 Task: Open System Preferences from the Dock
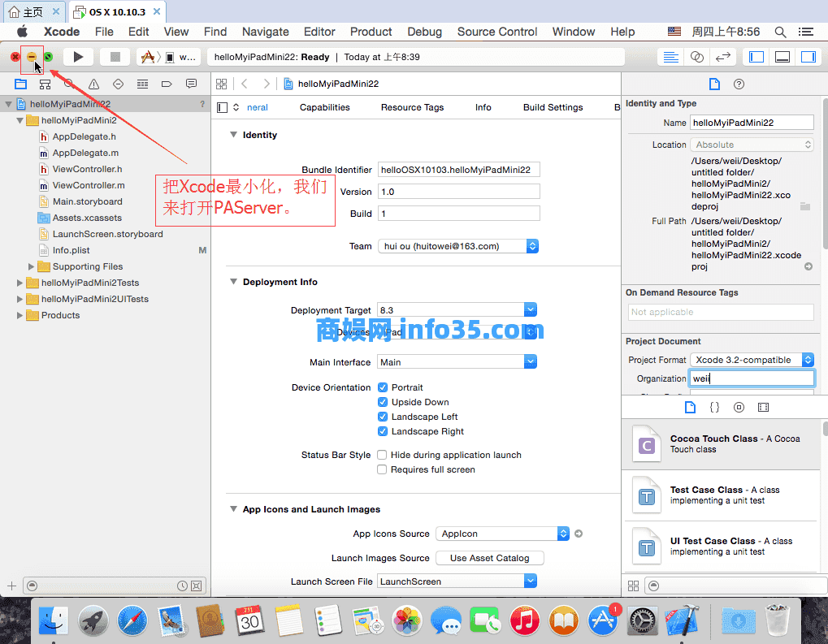point(643,620)
